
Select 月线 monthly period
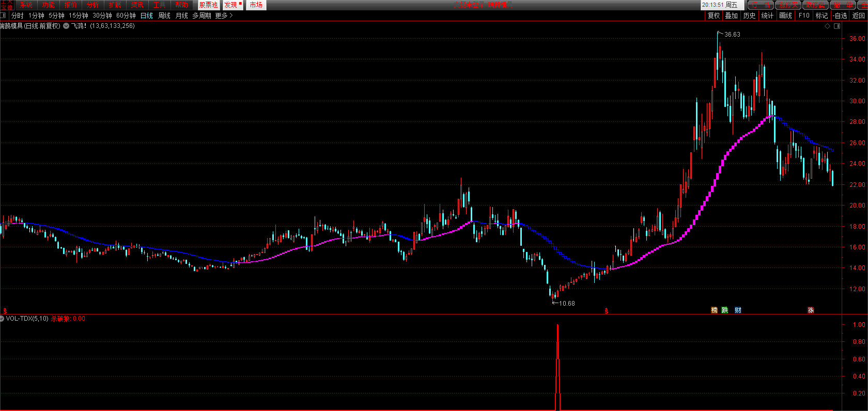tap(182, 15)
